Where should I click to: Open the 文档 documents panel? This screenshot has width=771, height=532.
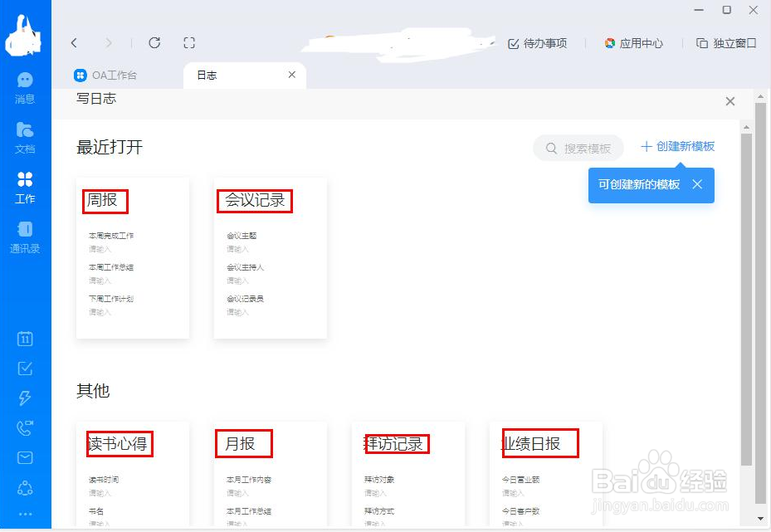pyautogui.click(x=24, y=135)
